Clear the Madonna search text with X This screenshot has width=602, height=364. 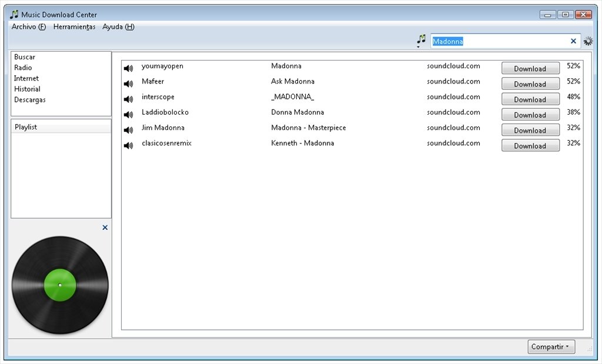573,41
